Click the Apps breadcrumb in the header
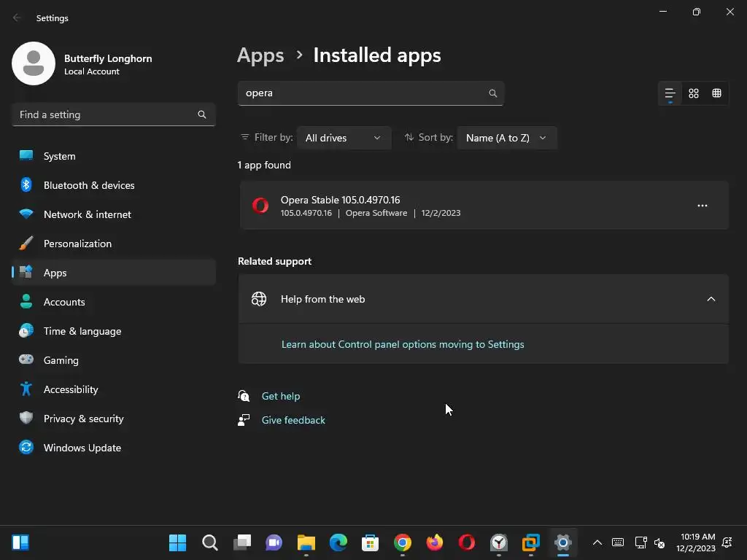This screenshot has height=560, width=747. [x=260, y=55]
